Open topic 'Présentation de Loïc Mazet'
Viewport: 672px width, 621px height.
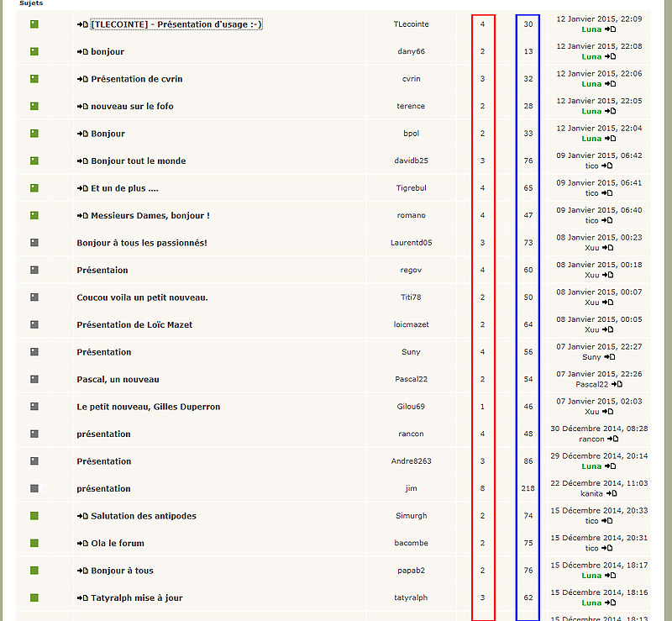pos(134,324)
